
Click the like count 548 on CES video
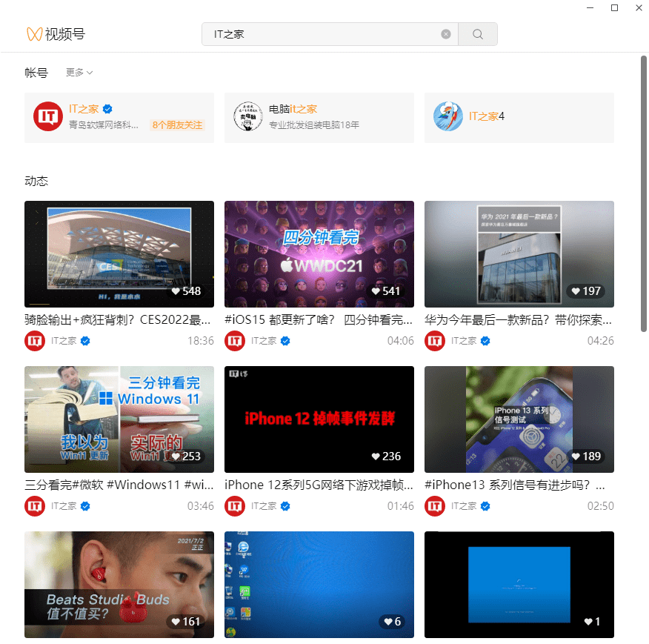point(190,291)
